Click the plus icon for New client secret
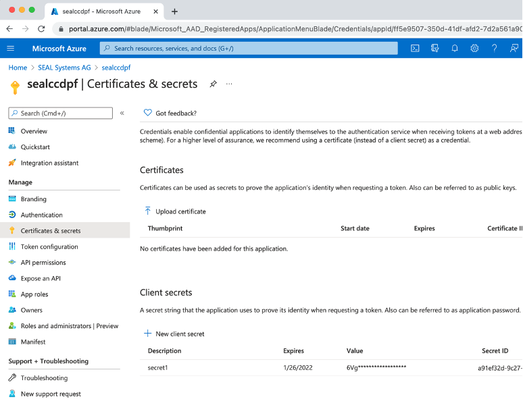 tap(147, 334)
